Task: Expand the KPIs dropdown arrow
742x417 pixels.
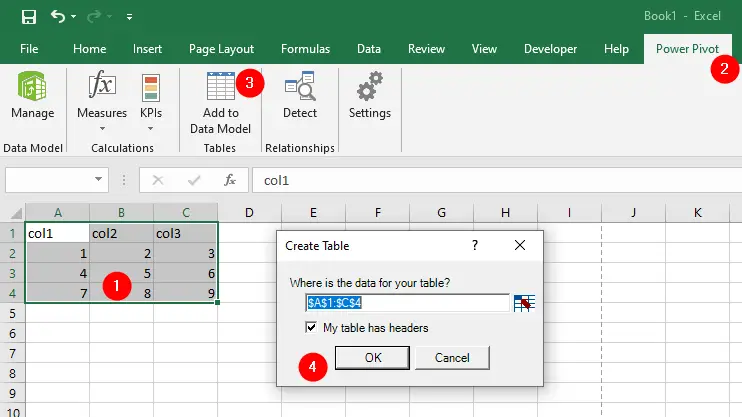Action: (150, 129)
